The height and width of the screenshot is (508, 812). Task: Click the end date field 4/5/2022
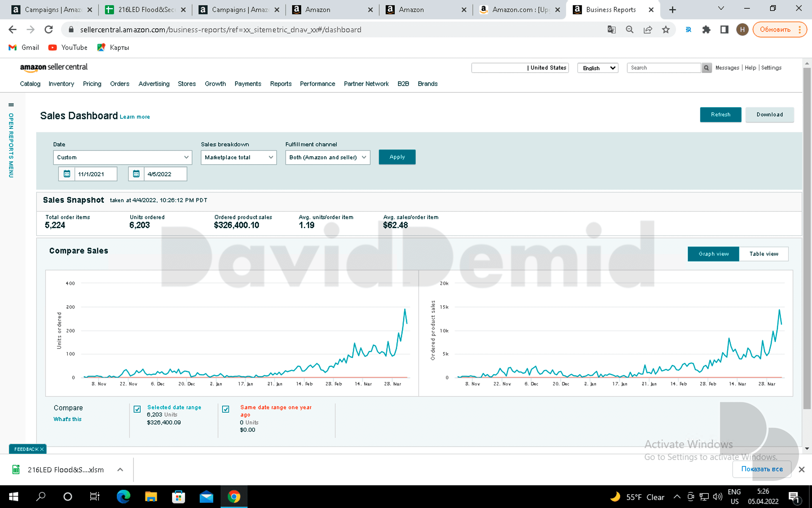(x=166, y=174)
